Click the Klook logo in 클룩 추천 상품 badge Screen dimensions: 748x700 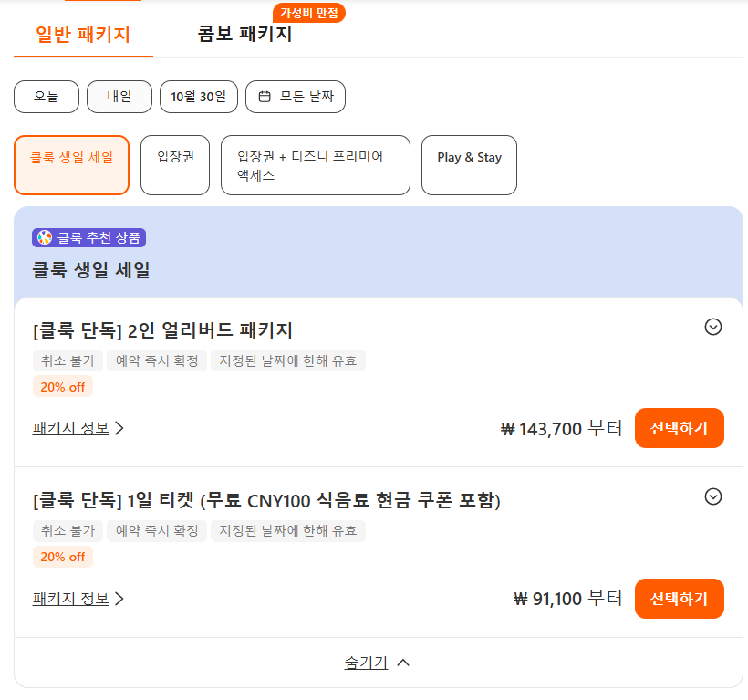click(x=45, y=237)
